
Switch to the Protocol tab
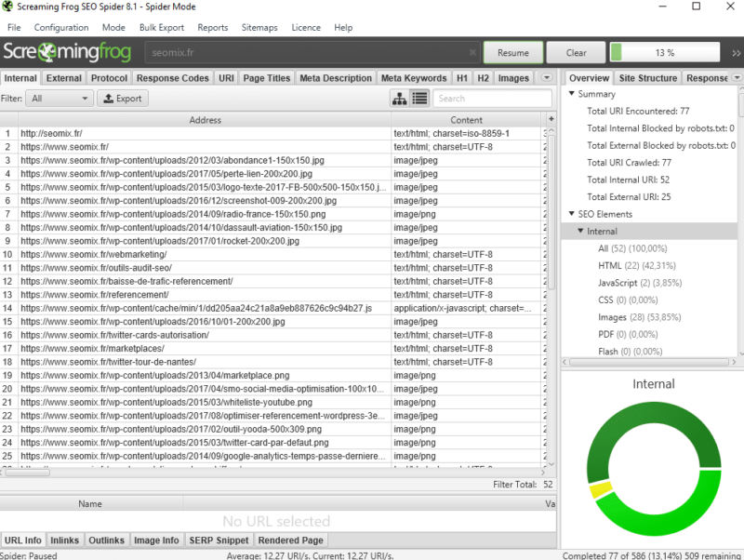[x=109, y=78]
